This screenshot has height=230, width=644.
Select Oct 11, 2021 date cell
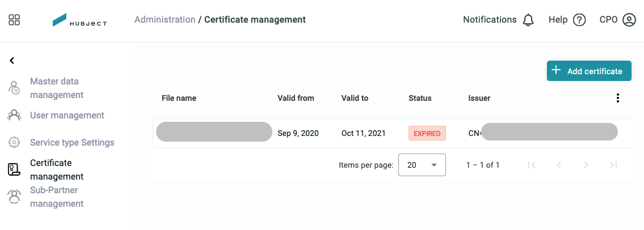coord(364,133)
